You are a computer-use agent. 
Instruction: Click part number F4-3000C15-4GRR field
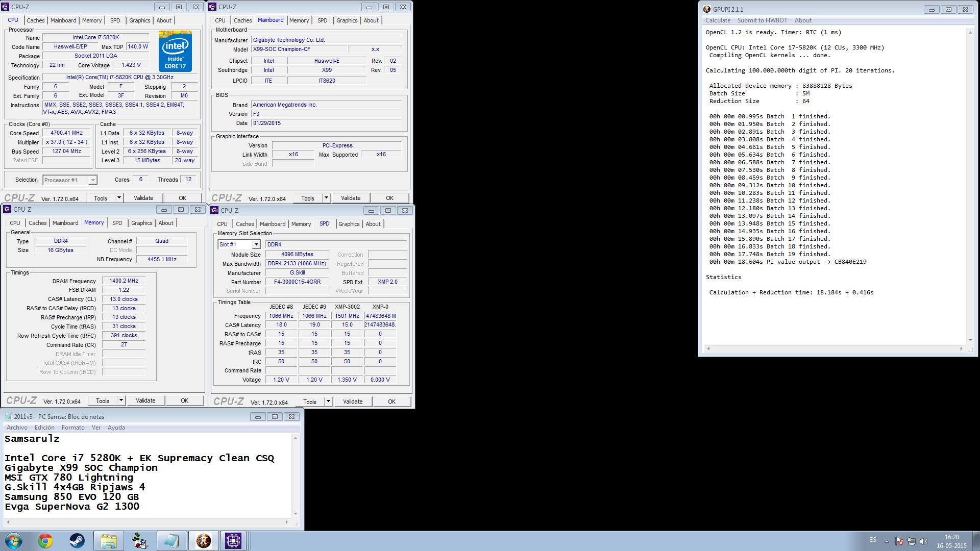[x=297, y=282]
